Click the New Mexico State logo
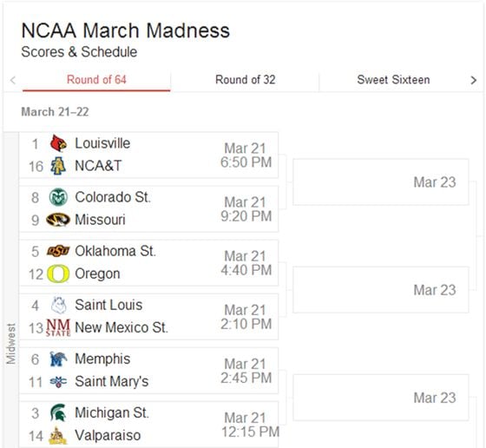This screenshot has height=448, width=486. click(x=58, y=327)
